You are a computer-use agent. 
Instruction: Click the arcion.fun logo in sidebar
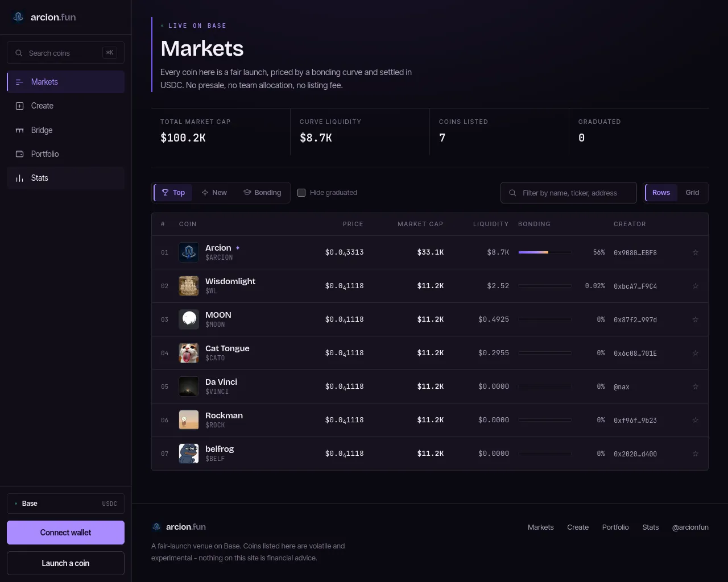(x=44, y=17)
